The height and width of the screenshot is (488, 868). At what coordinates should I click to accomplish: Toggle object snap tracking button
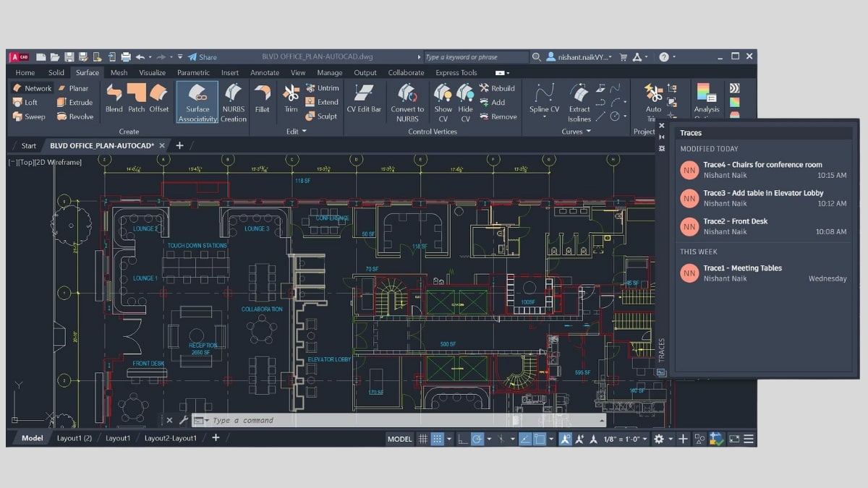click(x=526, y=439)
